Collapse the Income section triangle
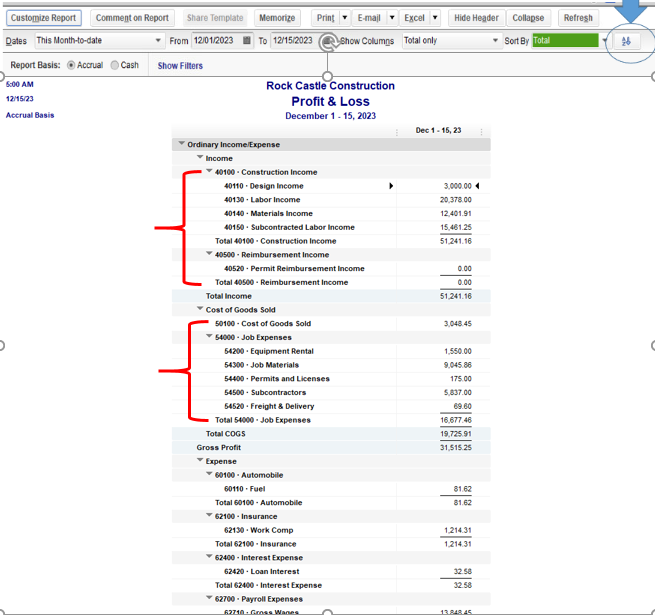 (x=200, y=157)
